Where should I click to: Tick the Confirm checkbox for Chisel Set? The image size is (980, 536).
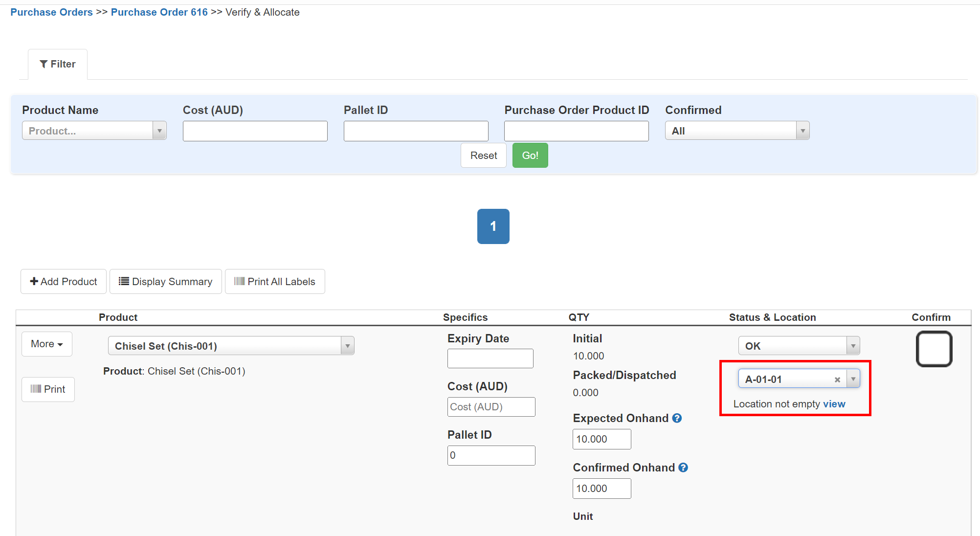pos(934,349)
